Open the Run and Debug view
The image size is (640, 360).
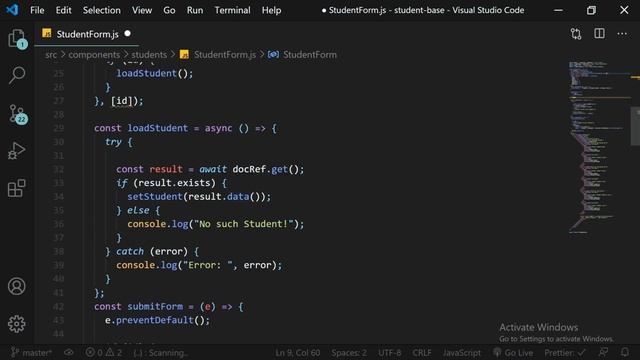tap(16, 151)
